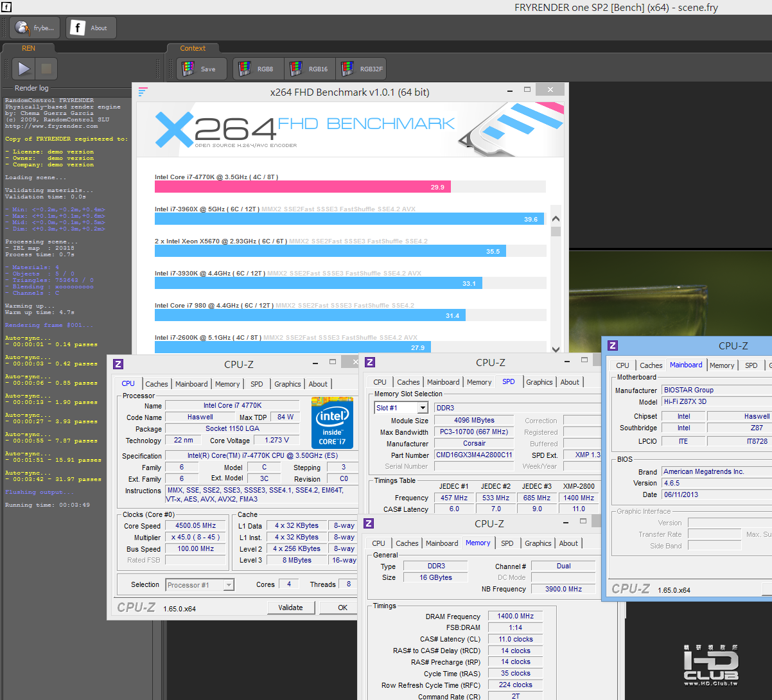Click the Z icon of the CPU-Z Memory window
Viewport: 772px width, 700px height.
click(x=369, y=523)
